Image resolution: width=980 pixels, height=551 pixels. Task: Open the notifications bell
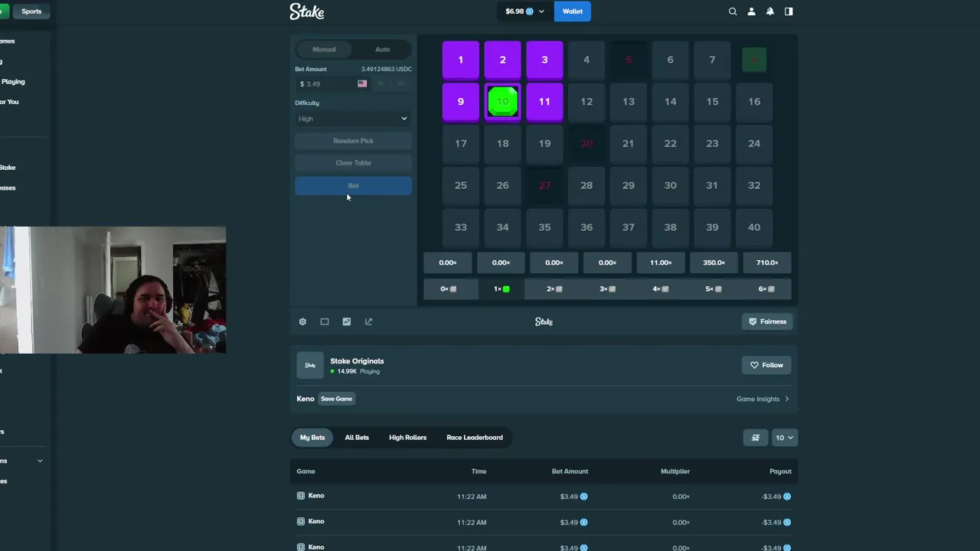tap(770, 11)
